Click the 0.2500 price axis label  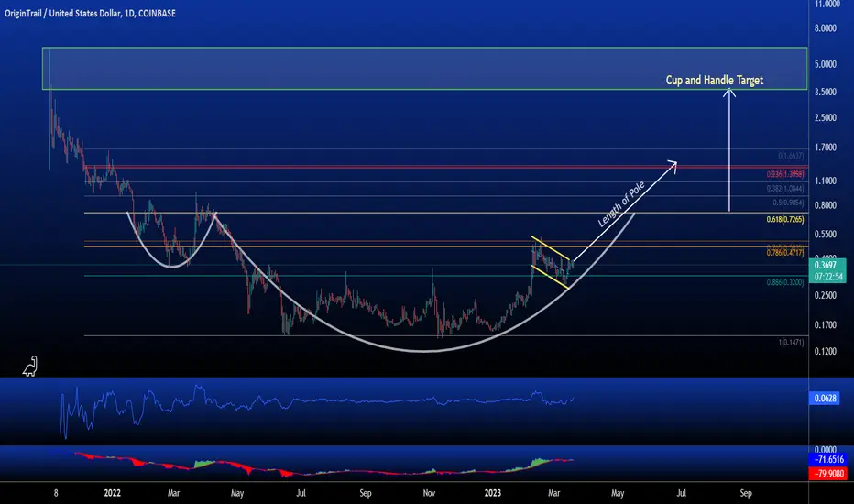click(x=825, y=295)
